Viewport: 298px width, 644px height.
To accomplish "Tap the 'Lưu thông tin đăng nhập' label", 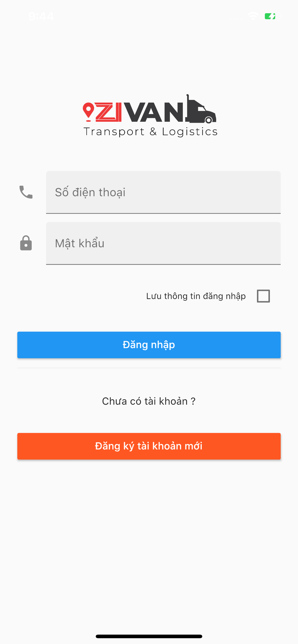I will coord(196,296).
